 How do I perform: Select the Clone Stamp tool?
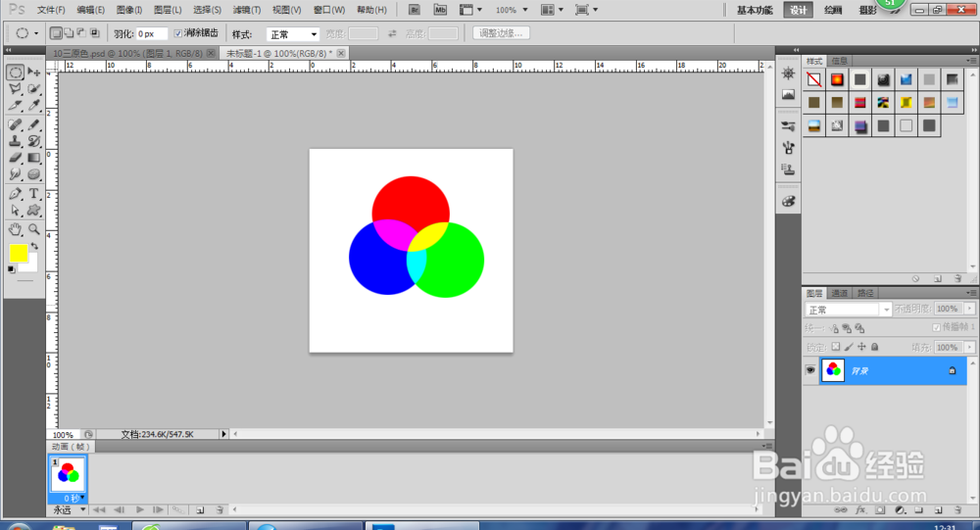(x=16, y=141)
